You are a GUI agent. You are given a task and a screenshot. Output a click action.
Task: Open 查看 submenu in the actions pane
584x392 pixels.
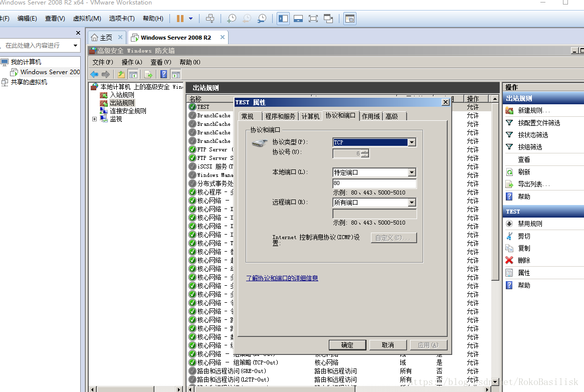tap(524, 159)
